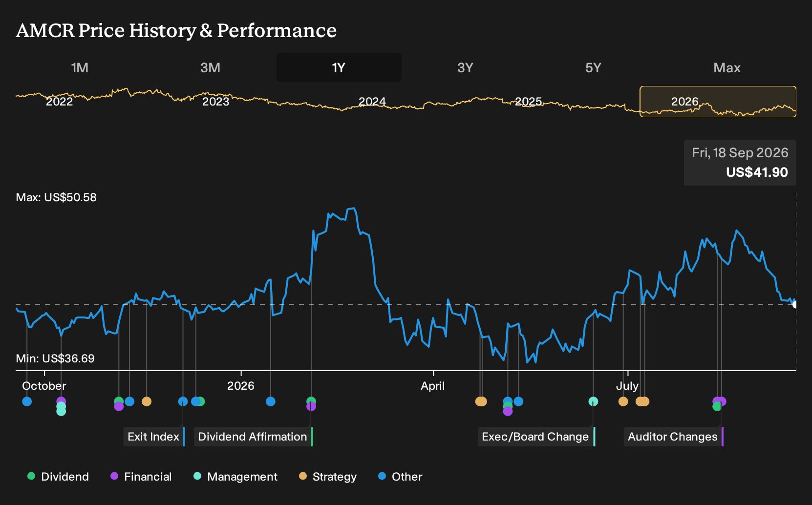Click the white endpoint dot on price line
Viewport: 812px width, 505px height.
[795, 305]
